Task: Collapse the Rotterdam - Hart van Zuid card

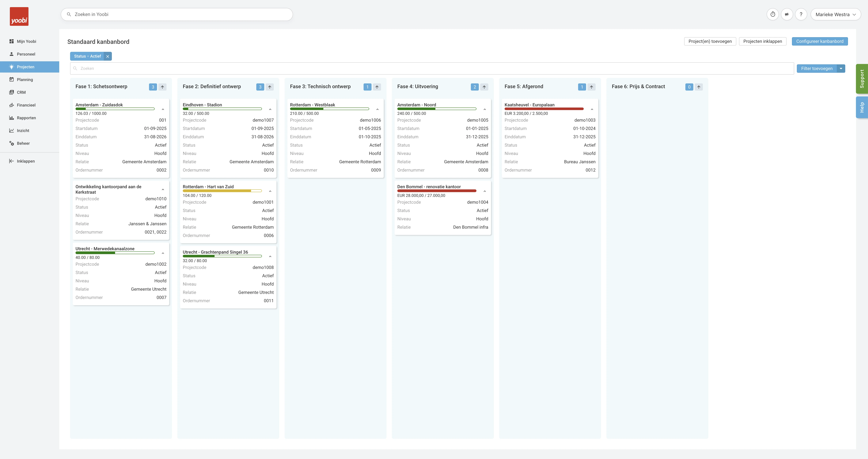Action: coord(270,191)
